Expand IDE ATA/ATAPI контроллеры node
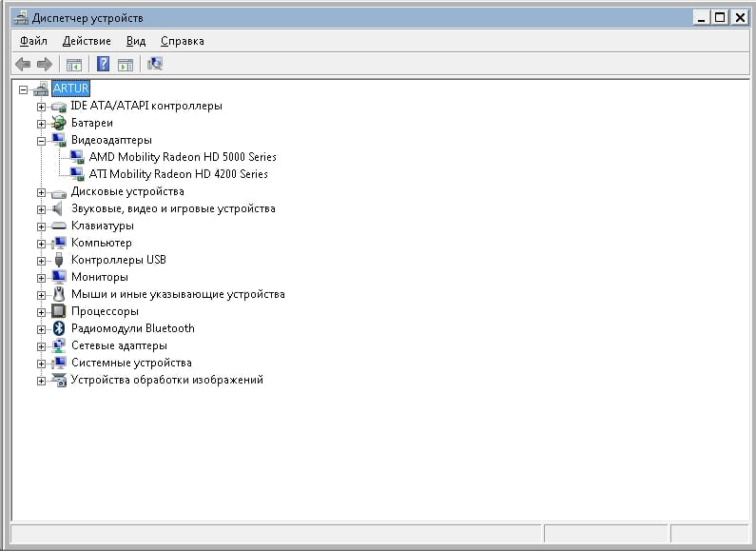Screen dimensions: 756x551 42,107
